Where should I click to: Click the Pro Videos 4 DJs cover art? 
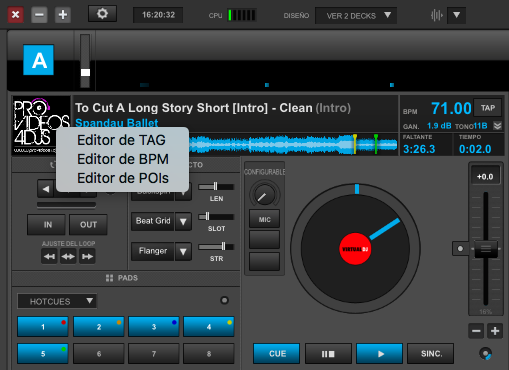tap(41, 125)
